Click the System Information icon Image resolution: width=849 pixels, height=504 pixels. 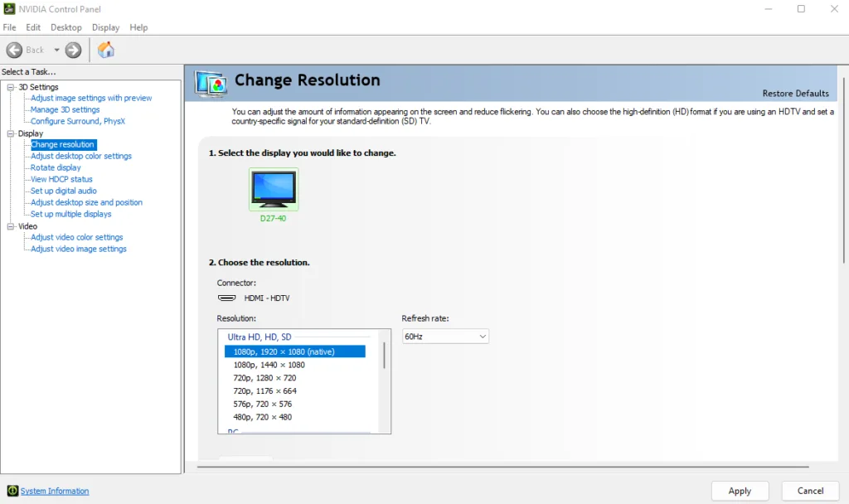point(12,491)
